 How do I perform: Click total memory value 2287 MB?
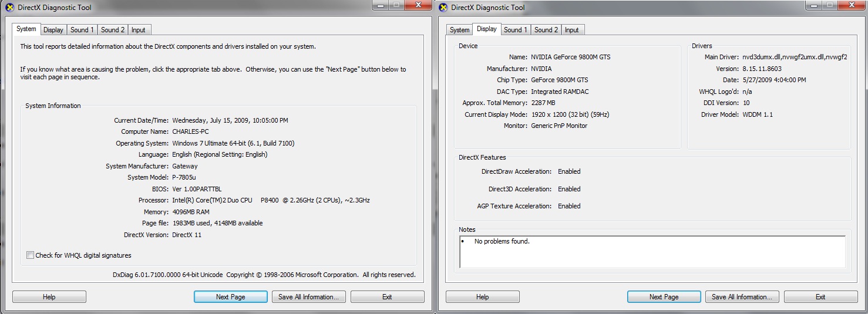point(543,103)
